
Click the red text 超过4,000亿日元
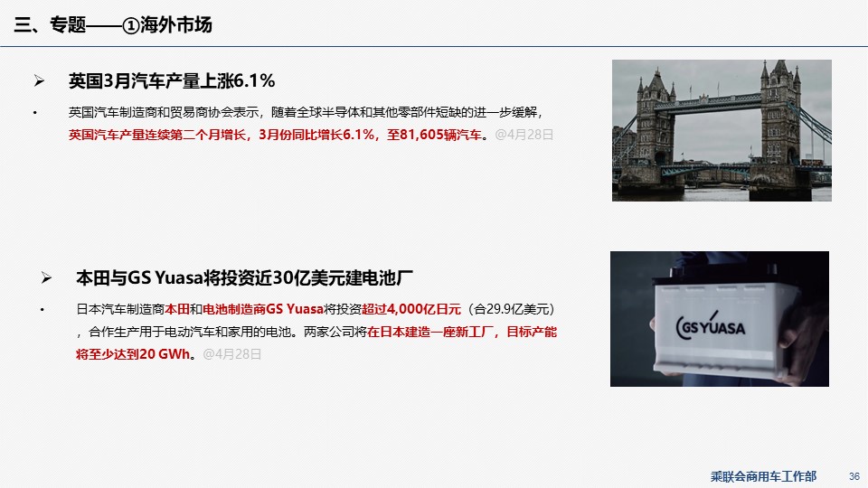[411, 309]
